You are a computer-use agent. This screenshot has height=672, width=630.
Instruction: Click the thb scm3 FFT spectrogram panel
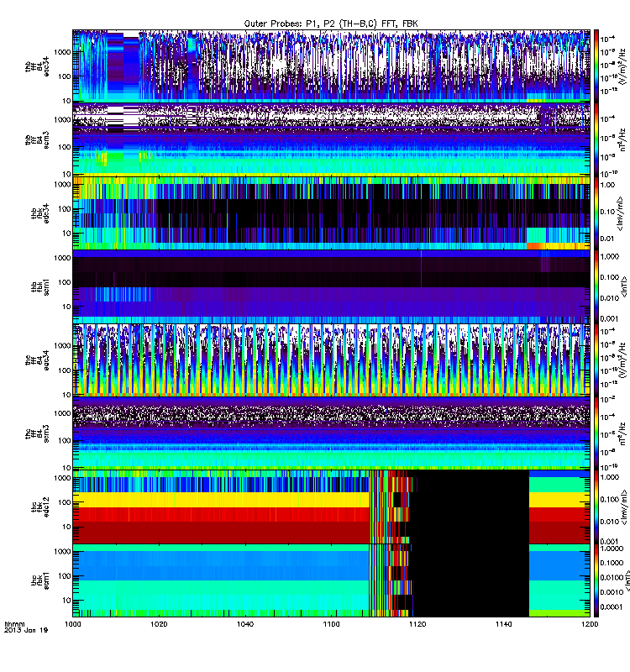pyautogui.click(x=331, y=139)
